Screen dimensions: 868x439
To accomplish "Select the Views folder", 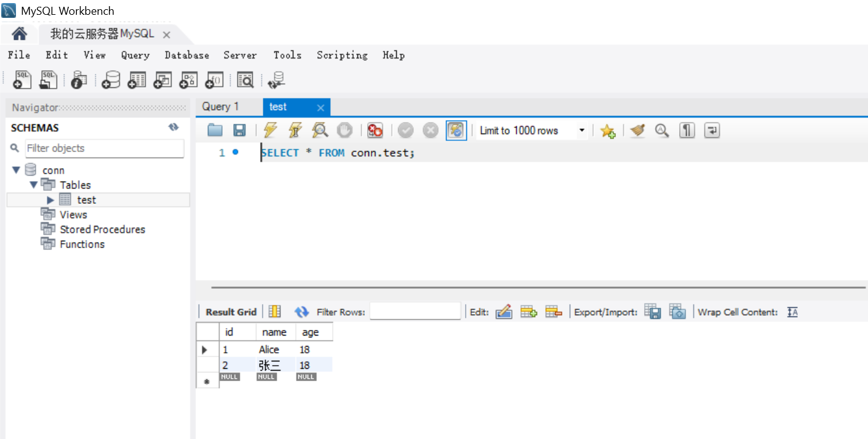I will pyautogui.click(x=73, y=214).
